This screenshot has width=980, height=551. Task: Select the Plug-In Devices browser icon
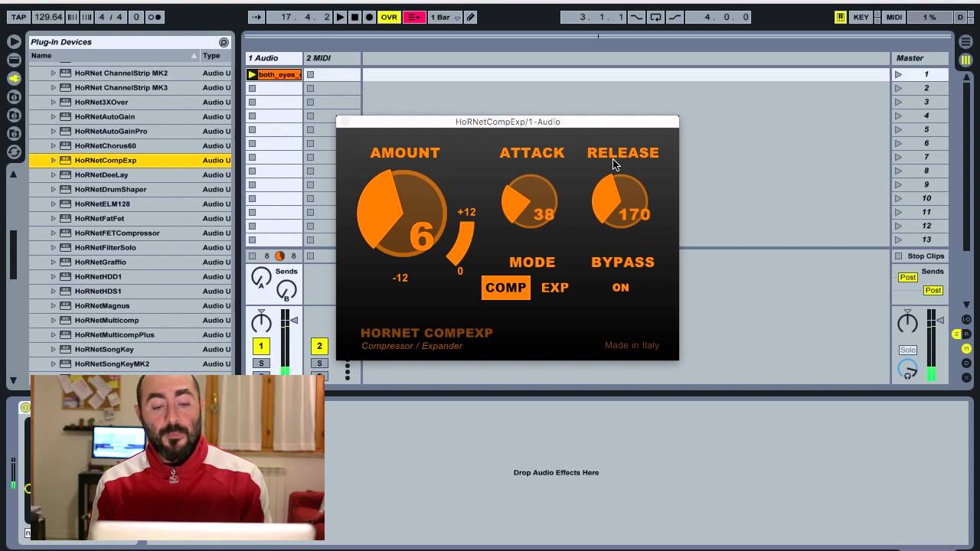coord(14,78)
